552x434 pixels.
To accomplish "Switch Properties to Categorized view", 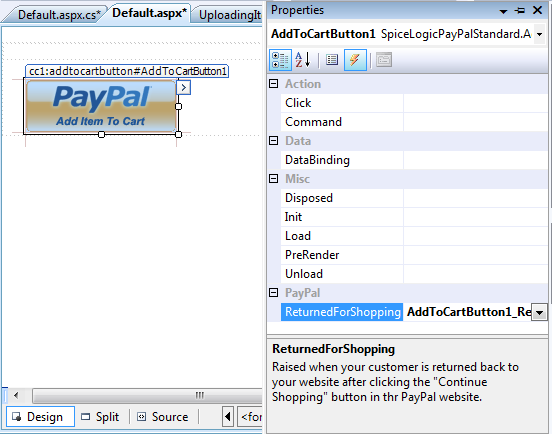I will pyautogui.click(x=280, y=60).
